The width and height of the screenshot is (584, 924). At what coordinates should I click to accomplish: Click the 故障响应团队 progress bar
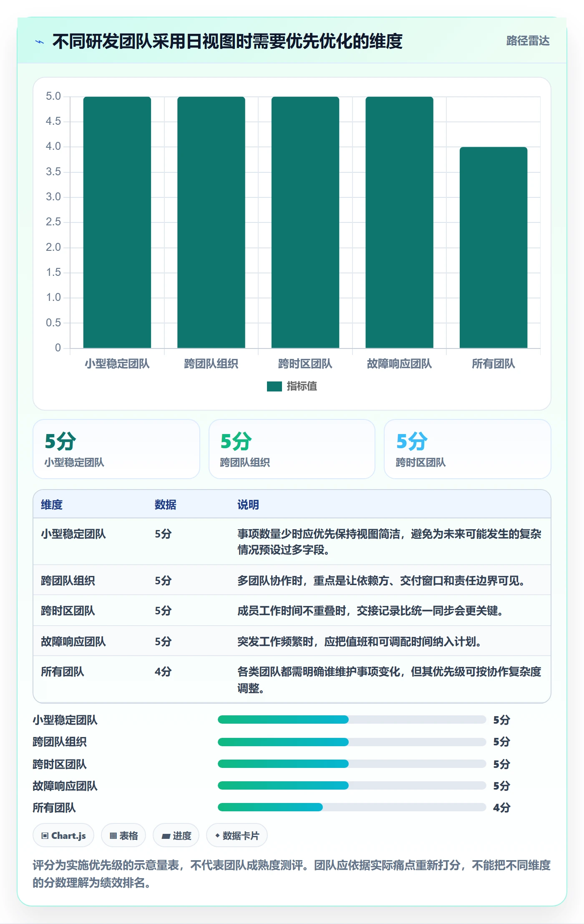click(x=352, y=785)
